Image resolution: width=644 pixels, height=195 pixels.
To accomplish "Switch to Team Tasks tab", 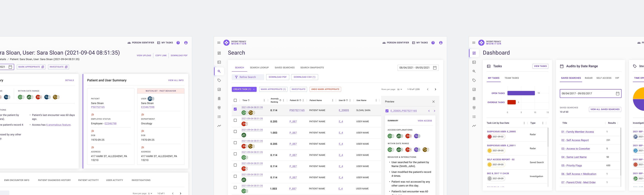I will (512, 78).
